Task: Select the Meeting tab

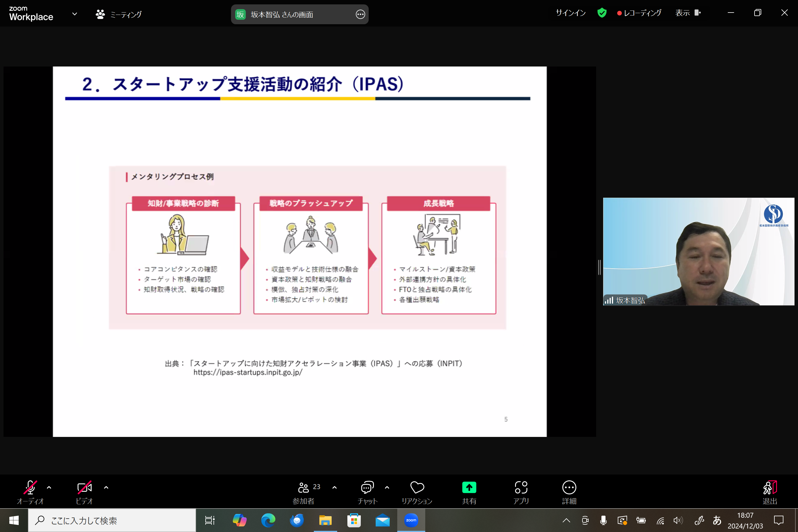Action: click(119, 14)
